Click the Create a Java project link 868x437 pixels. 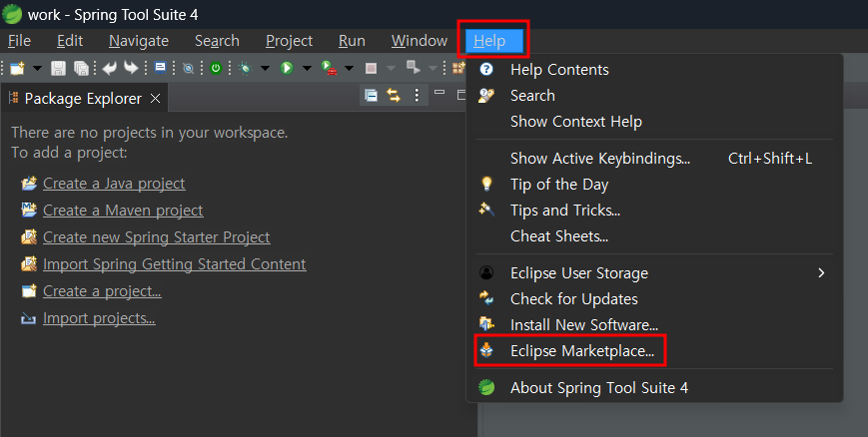coord(114,184)
